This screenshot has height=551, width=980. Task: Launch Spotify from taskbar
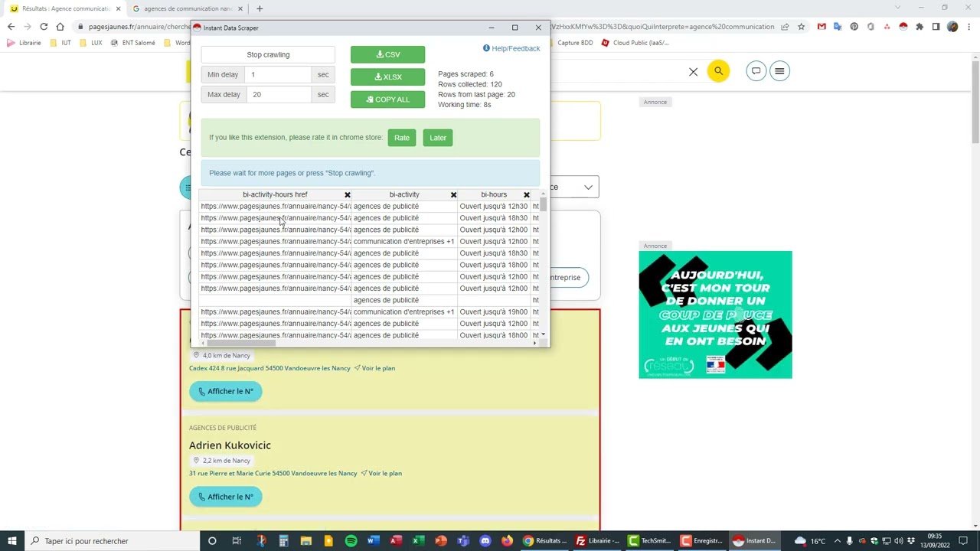[x=351, y=541]
